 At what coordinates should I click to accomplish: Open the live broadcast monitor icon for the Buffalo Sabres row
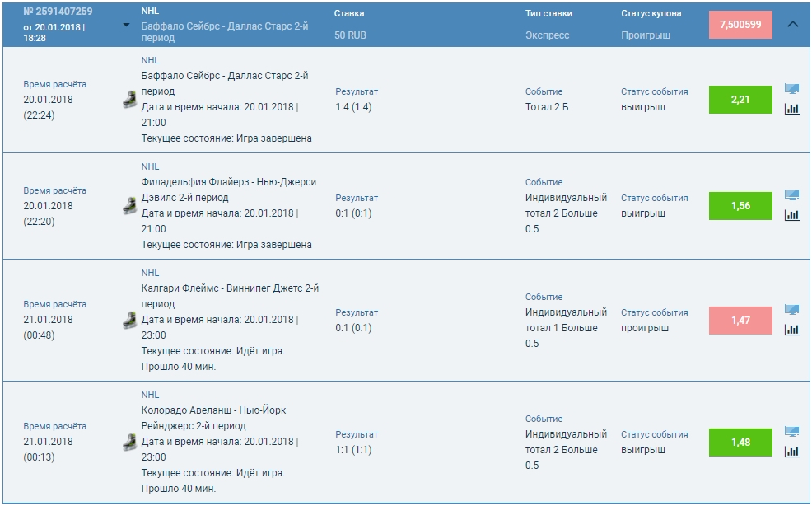click(791, 89)
